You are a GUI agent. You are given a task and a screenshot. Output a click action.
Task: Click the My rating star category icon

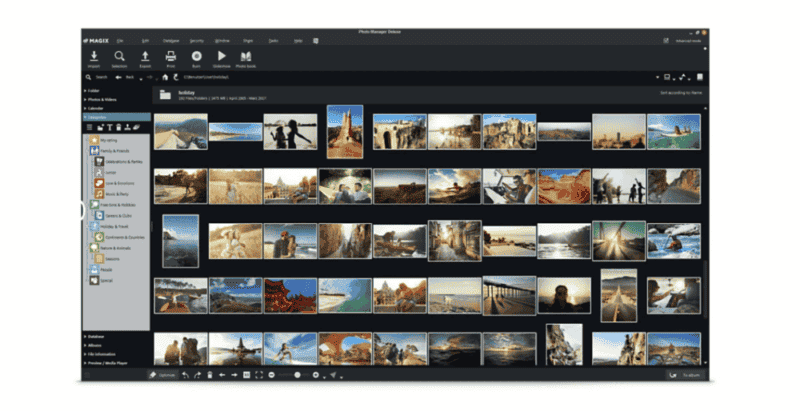(x=94, y=140)
